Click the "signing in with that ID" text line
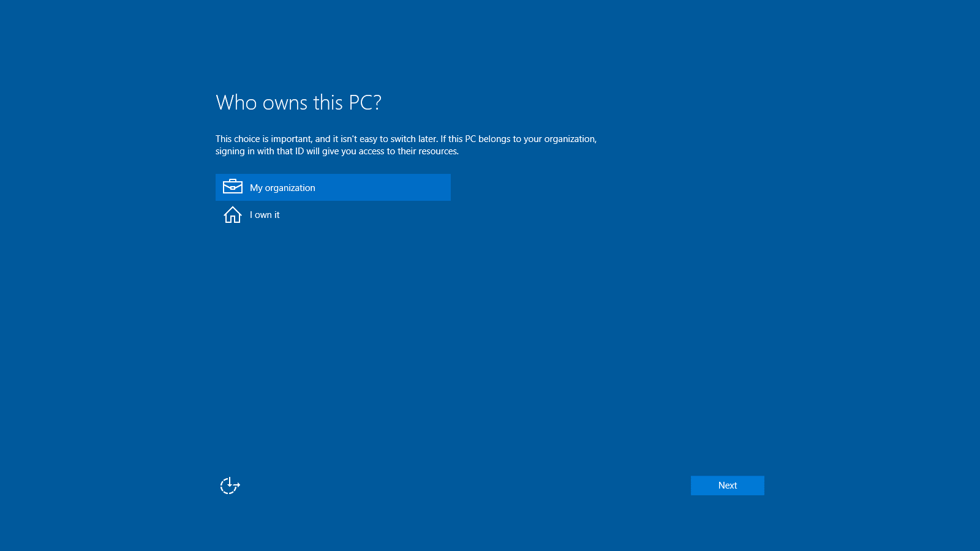Viewport: 980px width, 551px height. coord(337,151)
